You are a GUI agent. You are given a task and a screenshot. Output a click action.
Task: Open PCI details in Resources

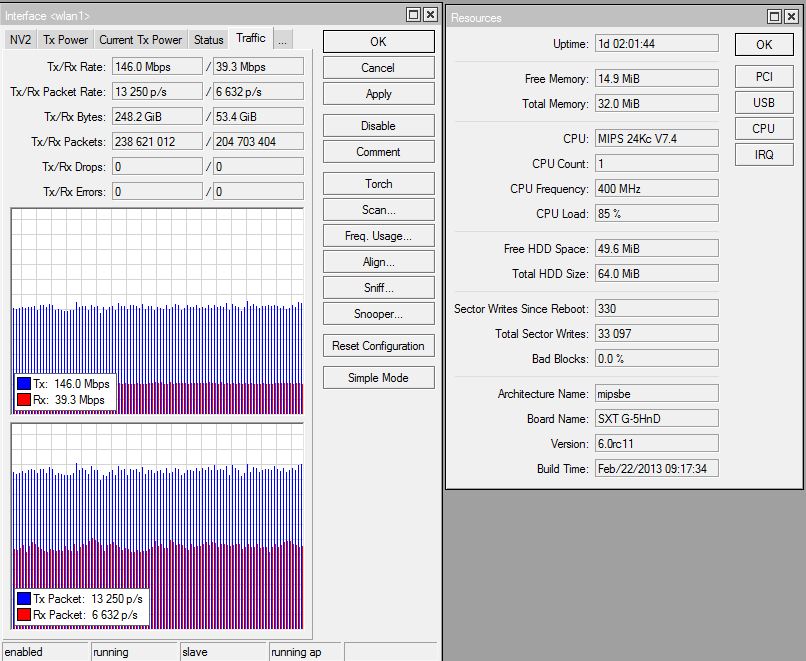coord(763,77)
